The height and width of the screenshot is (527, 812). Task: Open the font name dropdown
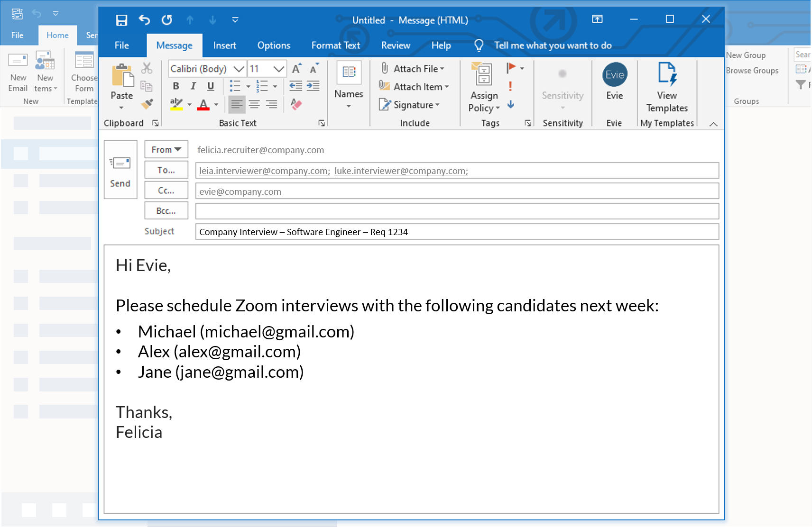click(x=239, y=69)
